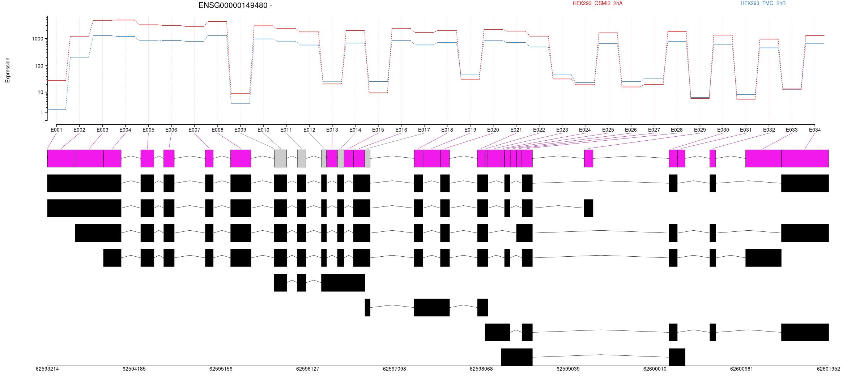868x376 pixels.
Task: Click genomic coordinate 62595156
Action: tap(221, 369)
